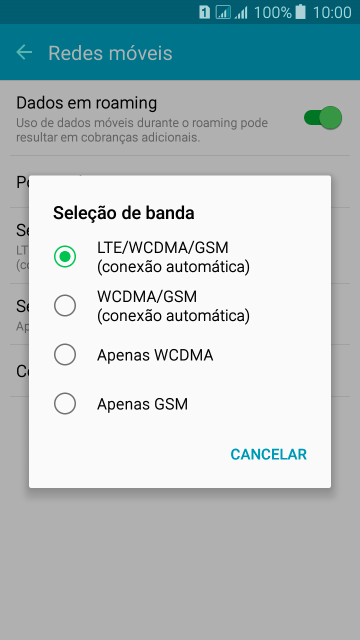Tap the Seleção de banda dialog title
Image resolution: width=360 pixels, height=640 pixels.
coord(124,213)
